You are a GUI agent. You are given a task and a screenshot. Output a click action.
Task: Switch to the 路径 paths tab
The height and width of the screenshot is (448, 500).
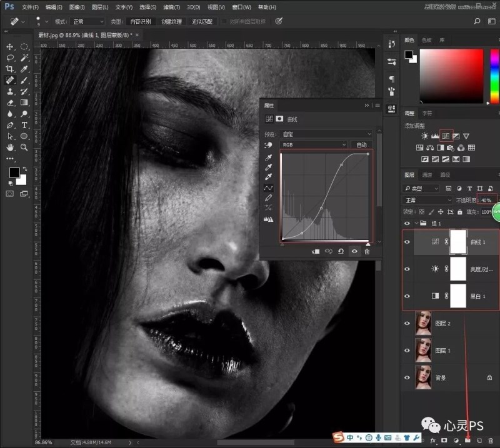pos(445,175)
